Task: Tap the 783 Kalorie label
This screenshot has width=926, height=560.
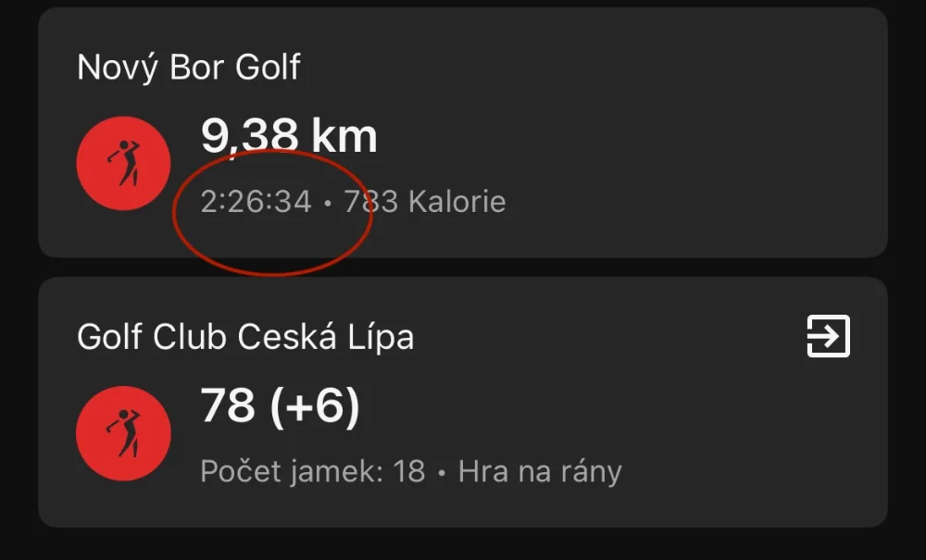Action: coord(425,202)
